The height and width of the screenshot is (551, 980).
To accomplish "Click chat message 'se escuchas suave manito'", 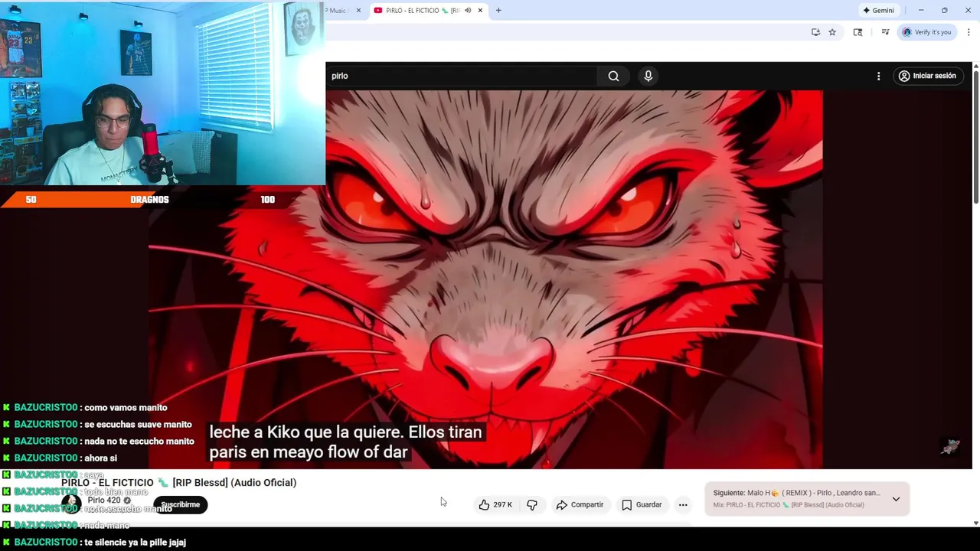I will [x=138, y=425].
